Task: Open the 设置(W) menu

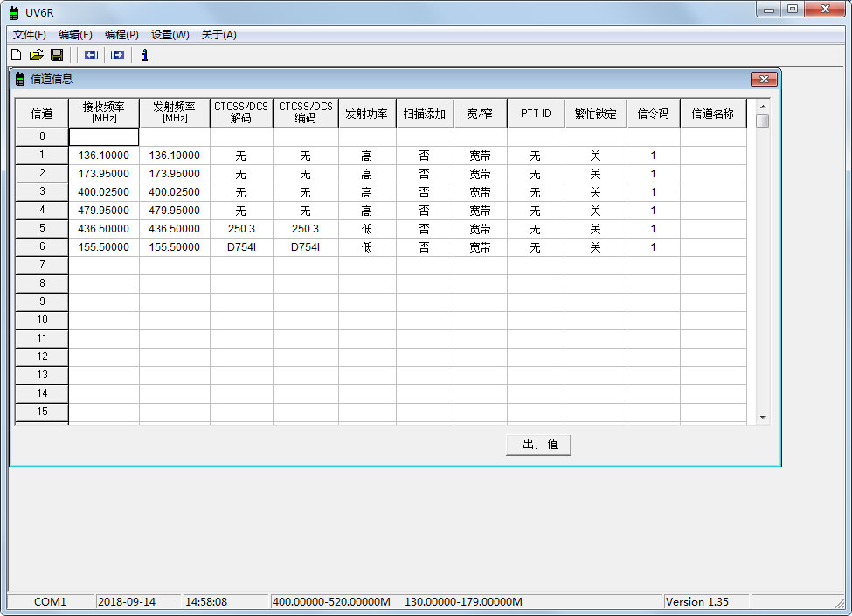Action: pyautogui.click(x=170, y=35)
